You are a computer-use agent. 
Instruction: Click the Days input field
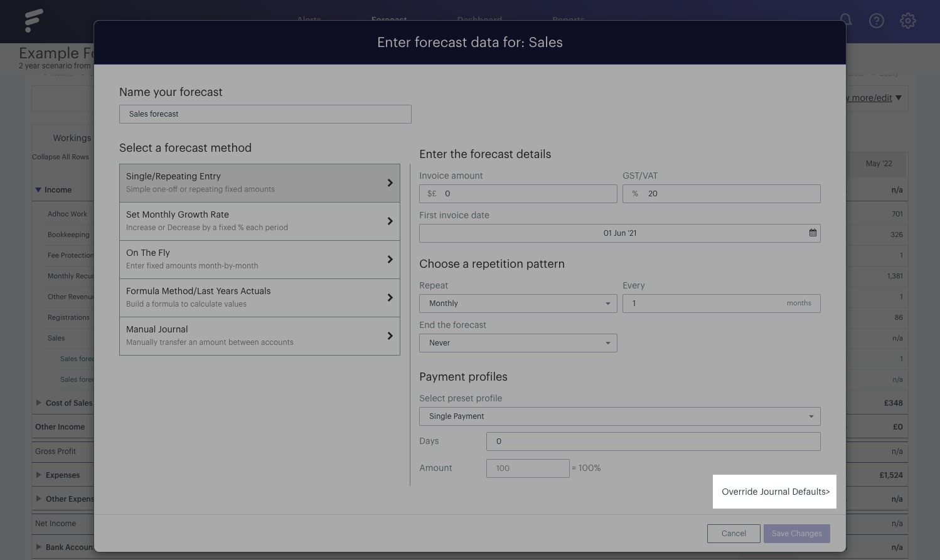(x=653, y=441)
